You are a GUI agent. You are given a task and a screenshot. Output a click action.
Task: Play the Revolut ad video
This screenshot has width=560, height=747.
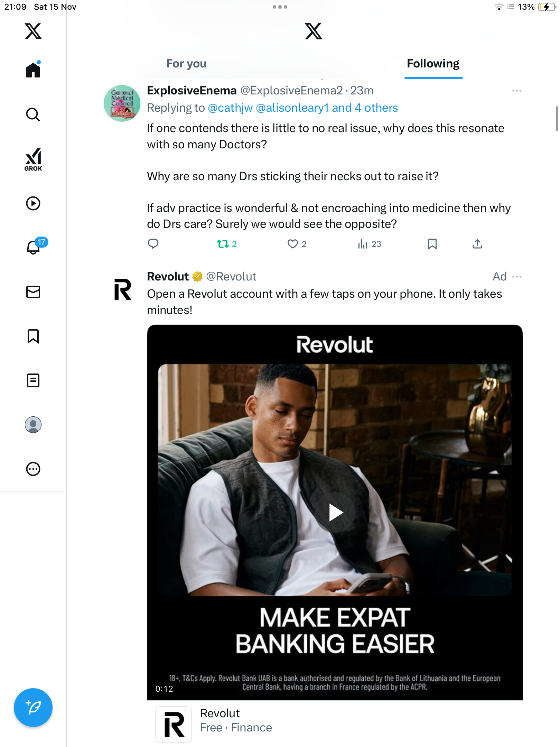pos(335,512)
